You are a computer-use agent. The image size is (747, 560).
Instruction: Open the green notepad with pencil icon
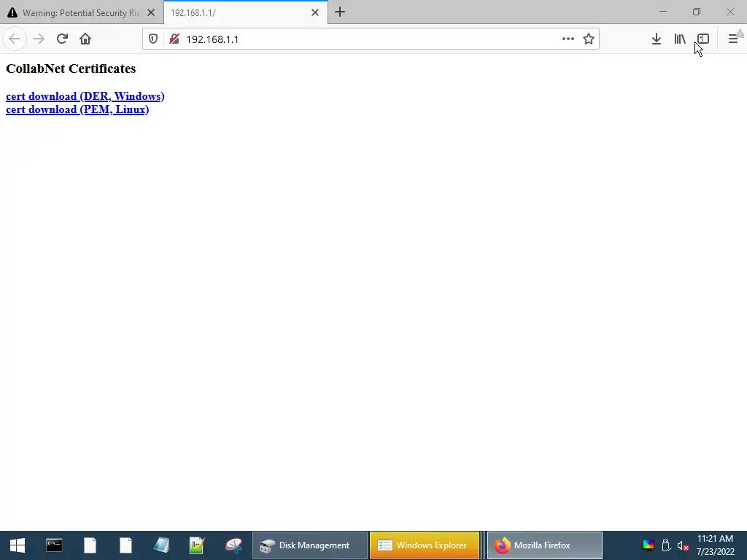tap(197, 545)
